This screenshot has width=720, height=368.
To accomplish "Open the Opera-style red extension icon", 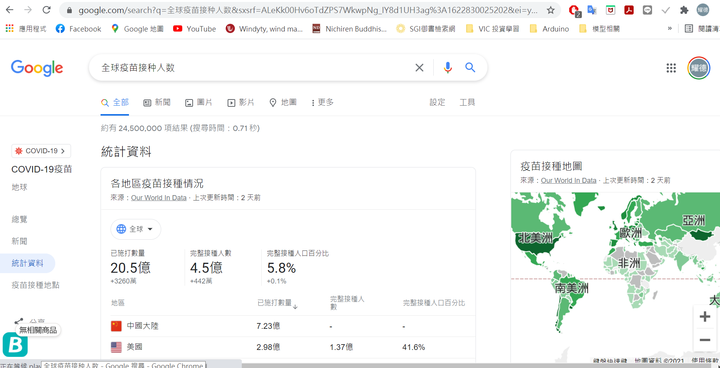I will point(574,10).
